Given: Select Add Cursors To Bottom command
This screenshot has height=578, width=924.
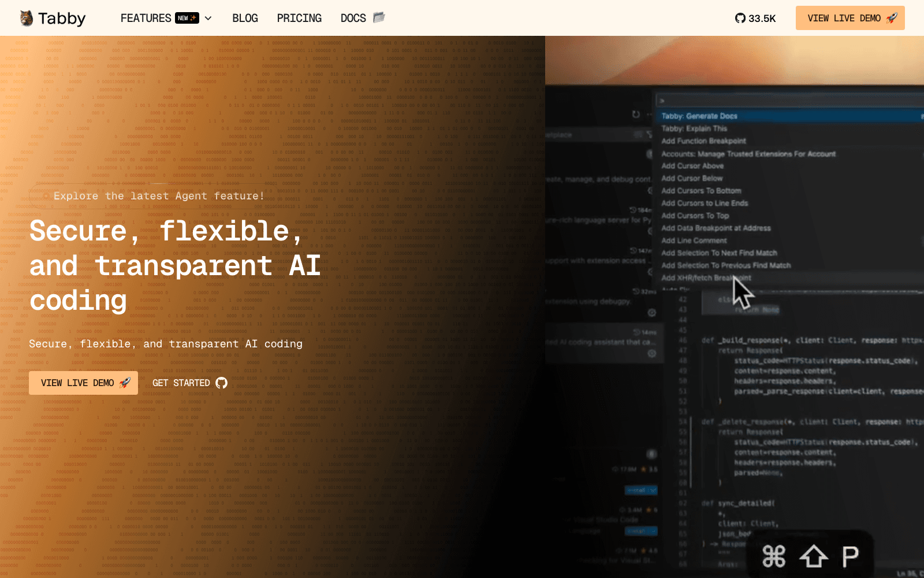Looking at the screenshot, I should click(701, 191).
